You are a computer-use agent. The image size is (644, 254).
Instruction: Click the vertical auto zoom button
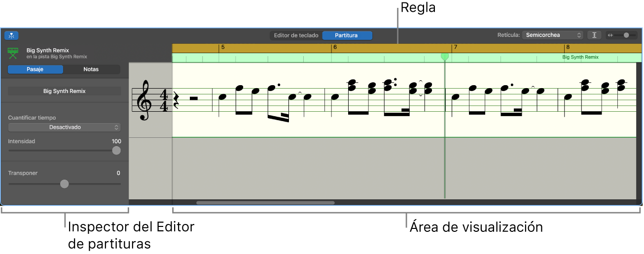click(595, 35)
